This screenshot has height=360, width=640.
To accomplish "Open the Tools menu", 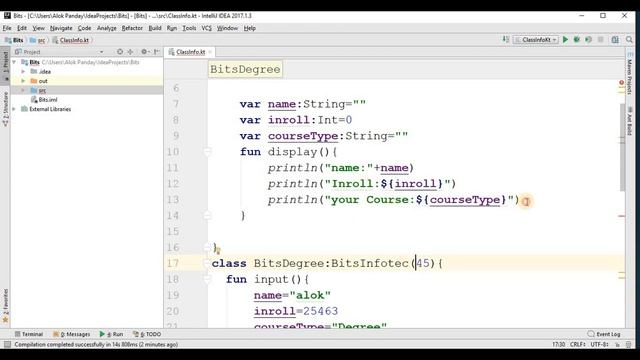I will (189, 28).
